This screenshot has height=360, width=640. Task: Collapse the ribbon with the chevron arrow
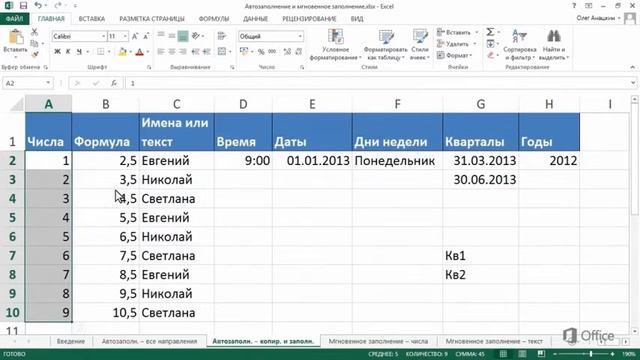point(633,67)
